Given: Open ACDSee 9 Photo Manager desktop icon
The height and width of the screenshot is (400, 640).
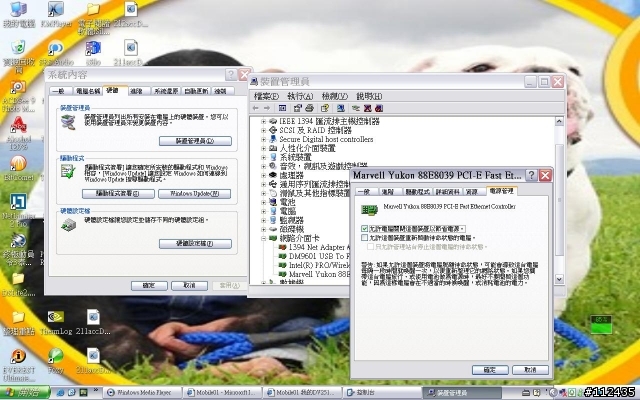Looking at the screenshot, I should click(x=18, y=96).
